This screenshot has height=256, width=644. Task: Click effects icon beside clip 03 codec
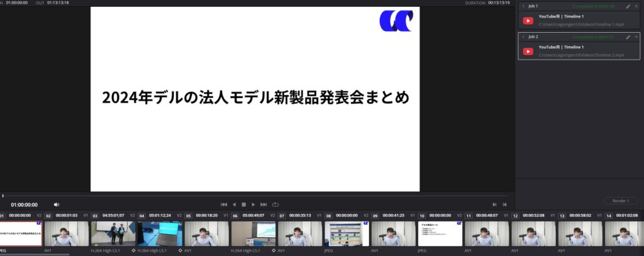133,250
